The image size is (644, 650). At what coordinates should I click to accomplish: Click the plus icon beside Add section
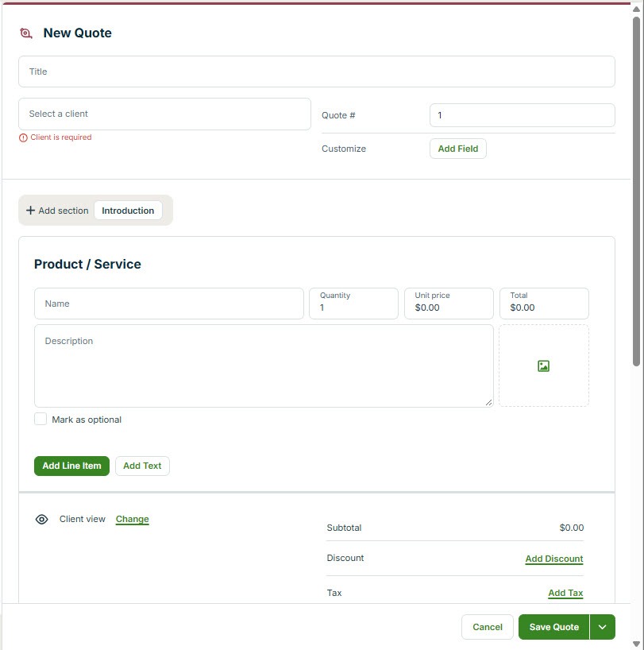tap(30, 211)
